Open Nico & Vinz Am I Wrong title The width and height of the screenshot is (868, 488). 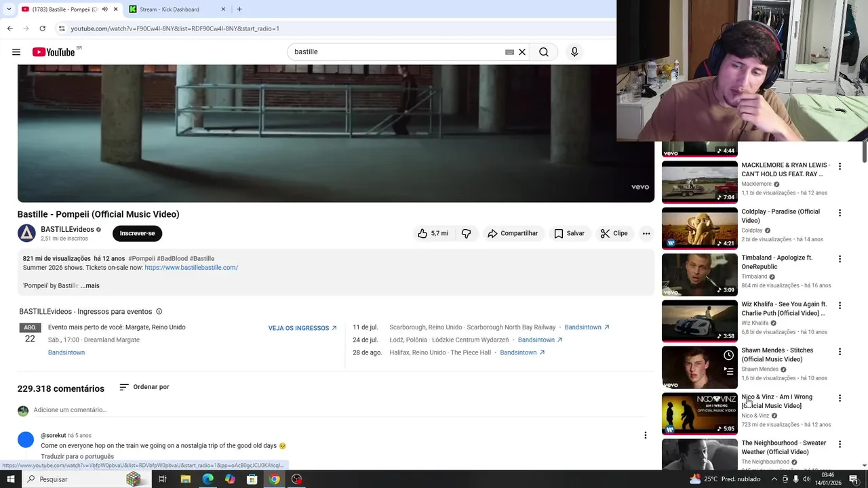coord(777,401)
